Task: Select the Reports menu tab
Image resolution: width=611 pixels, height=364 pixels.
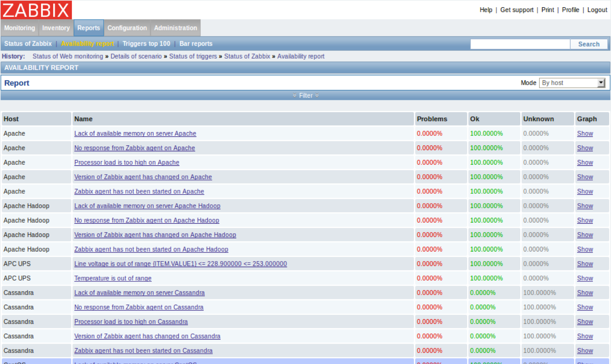Action: coord(89,28)
